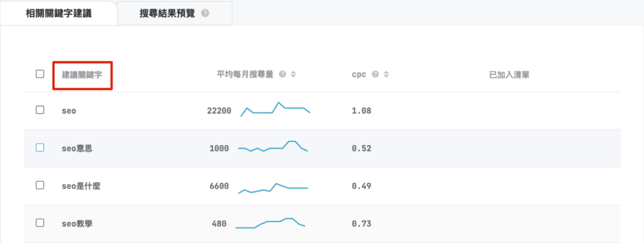
Task: Click the search volume 480
Action: pos(219,224)
